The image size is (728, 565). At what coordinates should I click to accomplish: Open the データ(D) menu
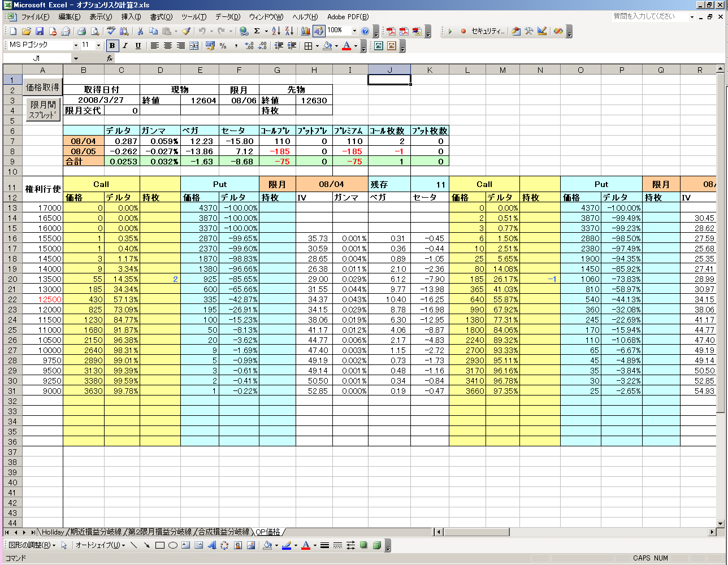coord(228,17)
